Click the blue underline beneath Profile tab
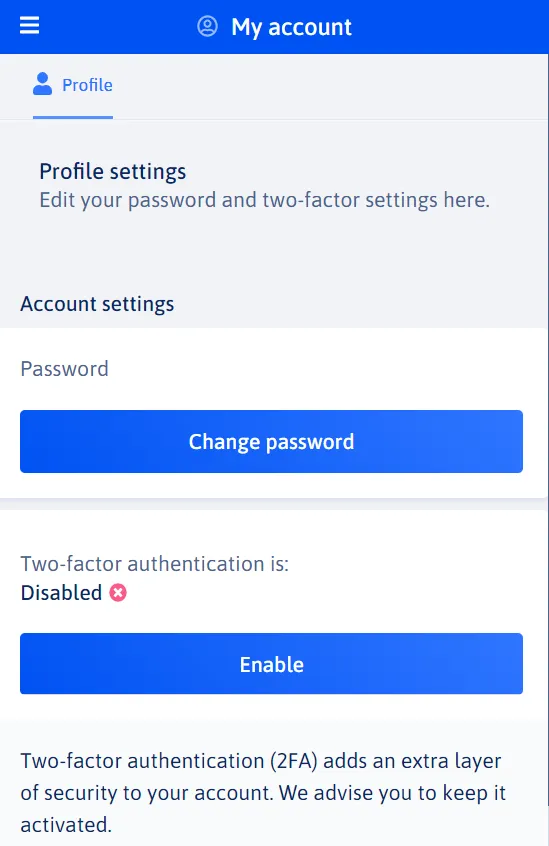The image size is (549, 846). (73, 117)
